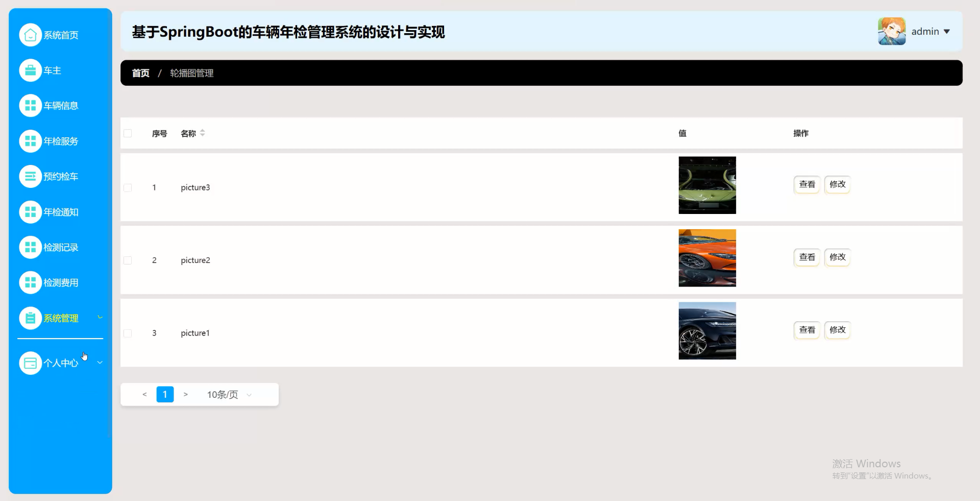
Task: Open 系统首页 menu item
Action: pos(60,35)
